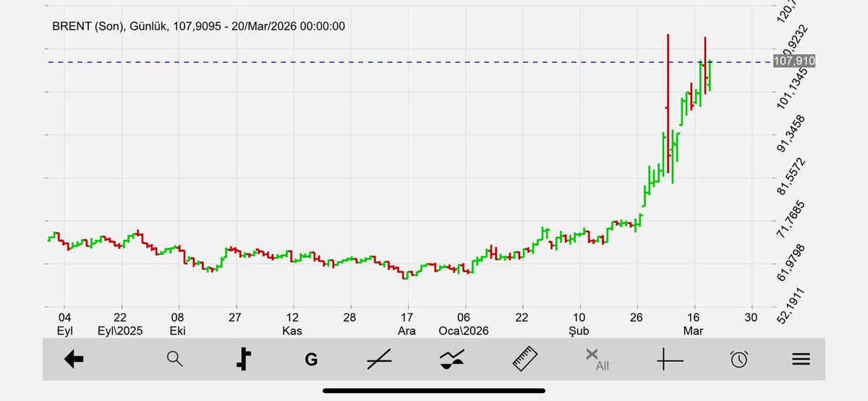Tap the Mar month label
This screenshot has width=868, height=401.
coord(694,331)
